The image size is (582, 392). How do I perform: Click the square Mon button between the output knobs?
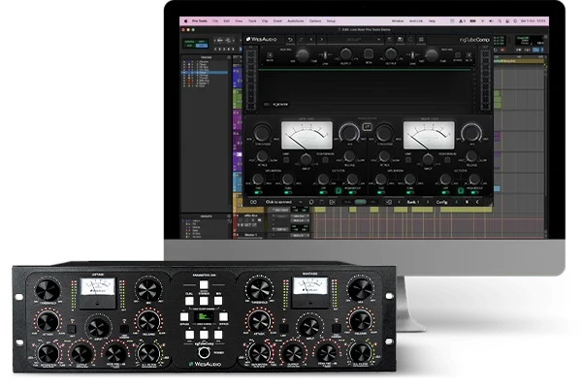click(x=369, y=54)
